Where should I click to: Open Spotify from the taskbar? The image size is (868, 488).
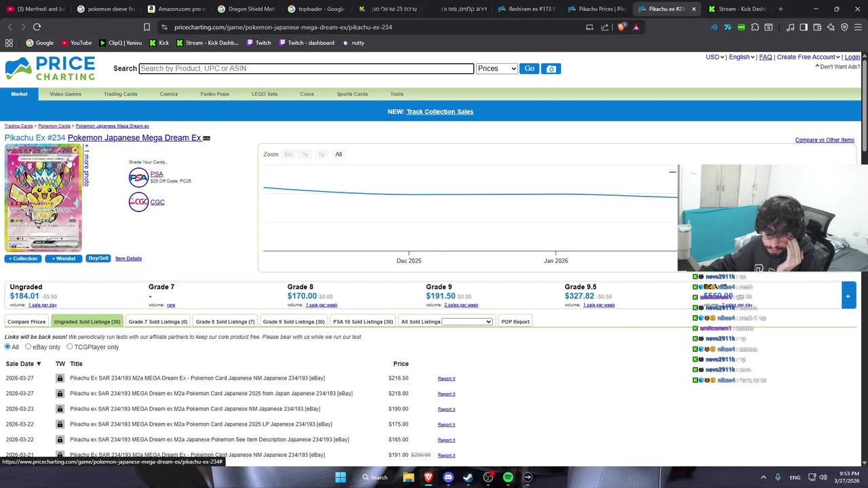(508, 477)
